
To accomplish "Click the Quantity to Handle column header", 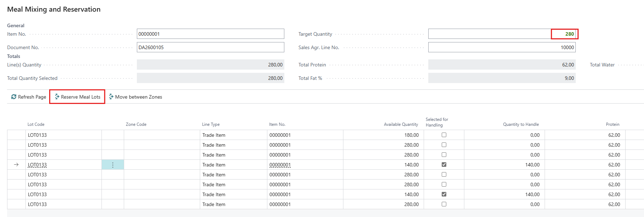I will coord(521,124).
